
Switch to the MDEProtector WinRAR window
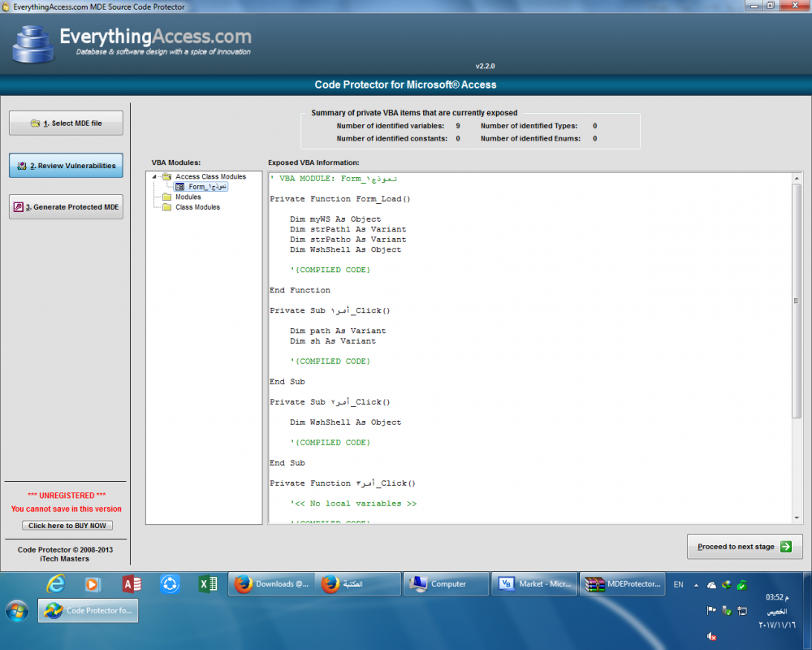[622, 584]
